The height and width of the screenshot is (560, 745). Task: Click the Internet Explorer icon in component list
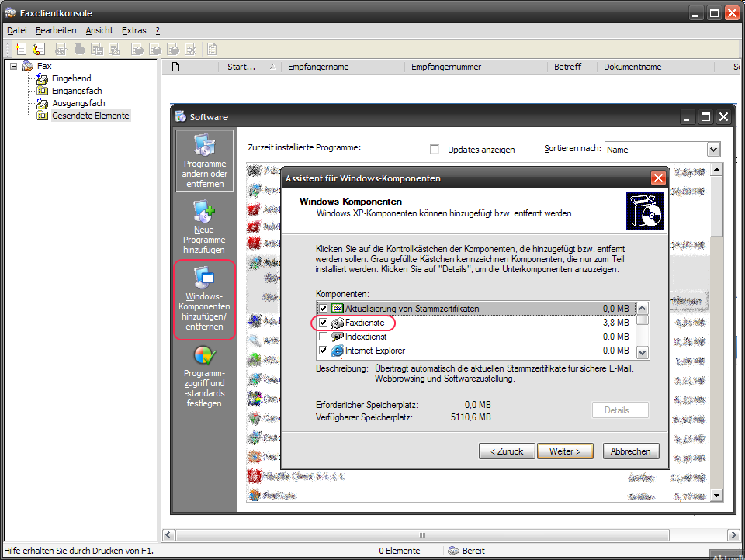point(338,351)
